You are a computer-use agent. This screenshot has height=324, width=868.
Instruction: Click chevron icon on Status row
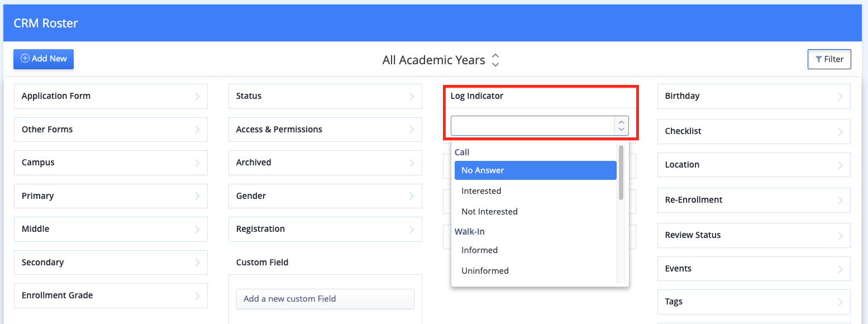[x=412, y=96]
